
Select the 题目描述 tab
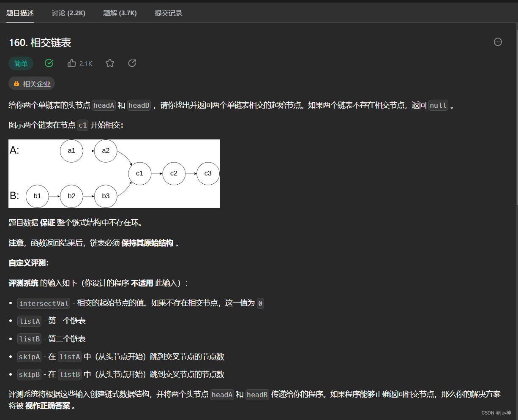click(x=20, y=13)
